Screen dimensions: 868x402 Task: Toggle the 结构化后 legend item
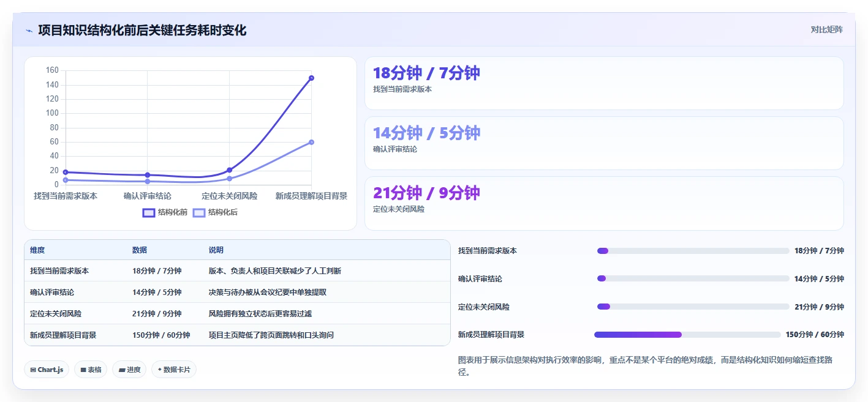[x=215, y=212]
